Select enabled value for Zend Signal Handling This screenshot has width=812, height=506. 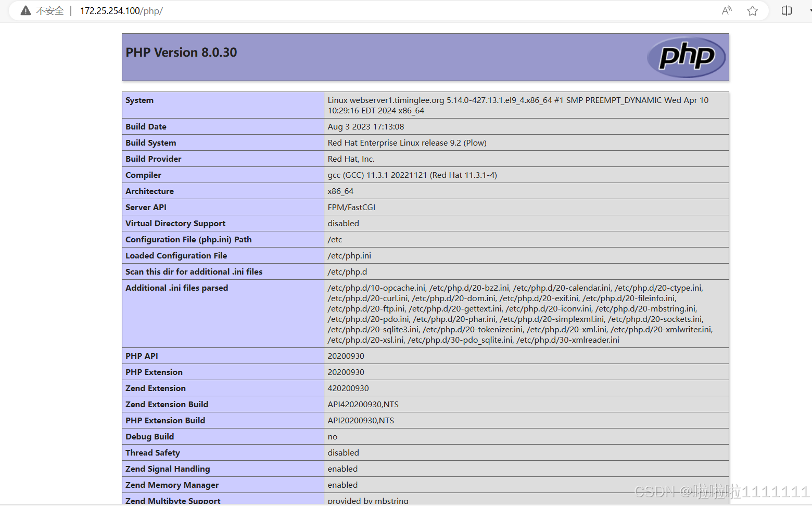pyautogui.click(x=342, y=469)
